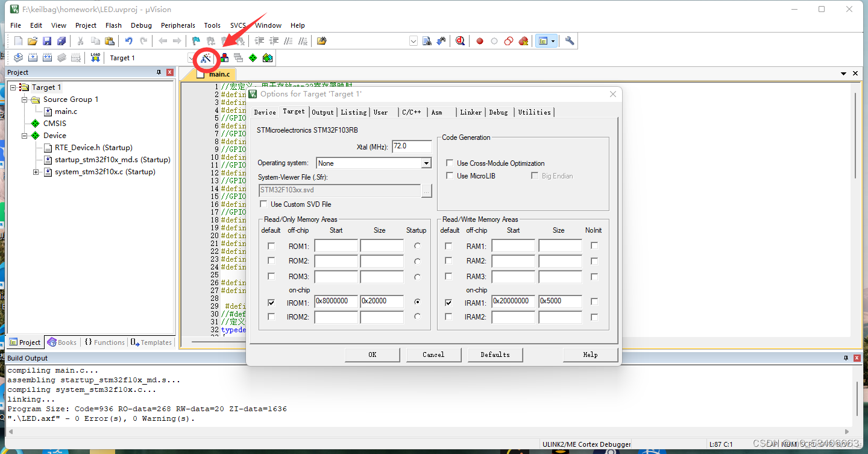
Task: Tick the Use Custom SVD File checkbox
Action: [x=263, y=204]
